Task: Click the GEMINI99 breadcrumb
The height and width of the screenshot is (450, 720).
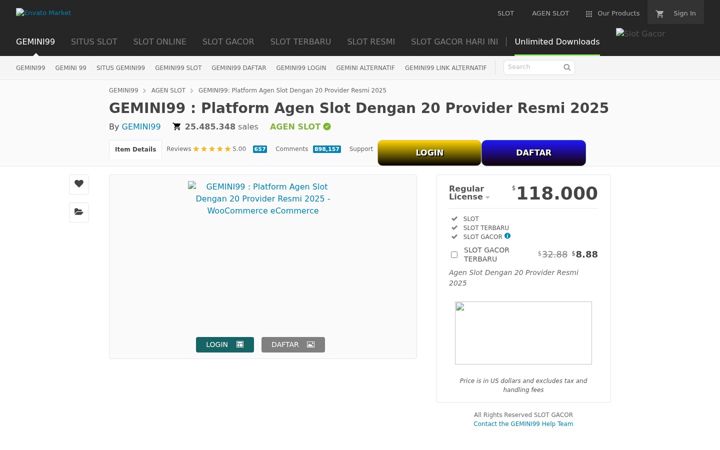Action: [124, 90]
